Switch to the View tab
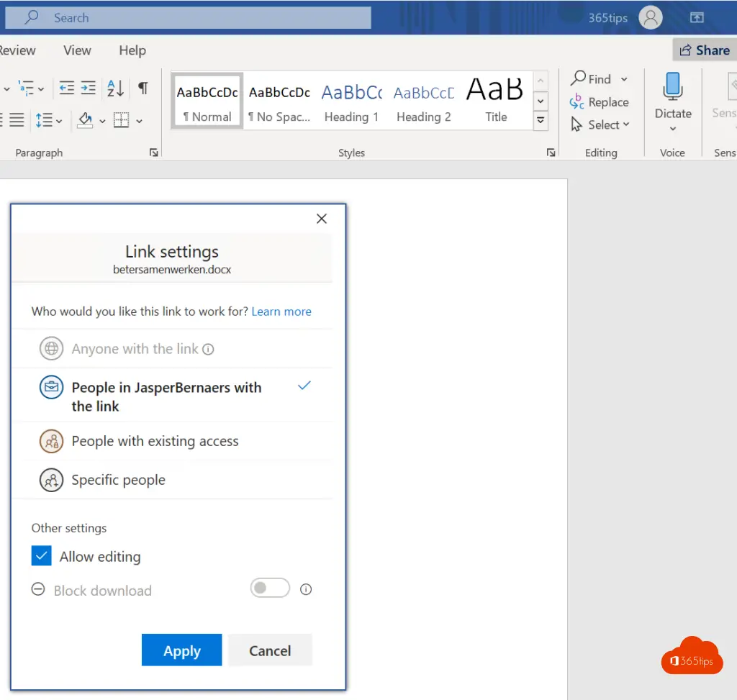 tap(77, 50)
